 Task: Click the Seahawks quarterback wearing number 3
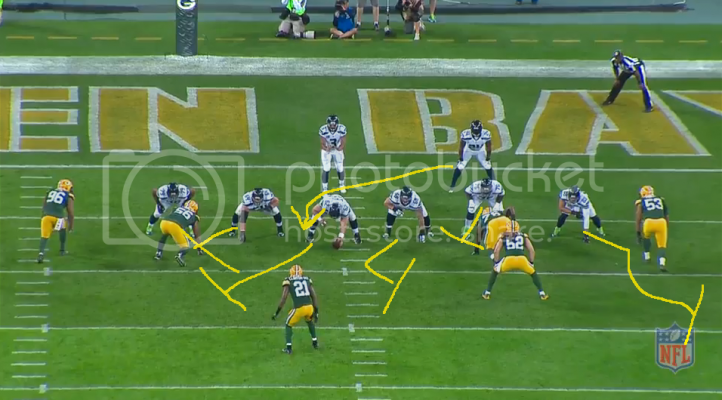pos(332,154)
